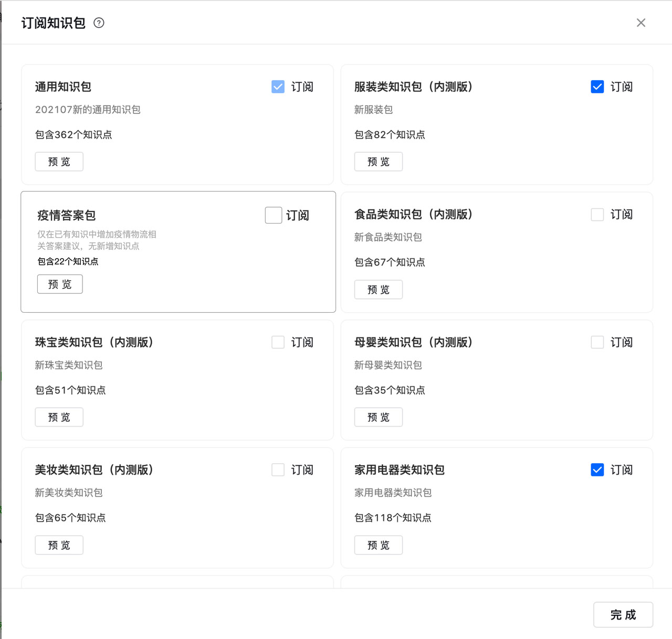Click 包含22个知识点 text
Image resolution: width=672 pixels, height=639 pixels.
click(68, 261)
